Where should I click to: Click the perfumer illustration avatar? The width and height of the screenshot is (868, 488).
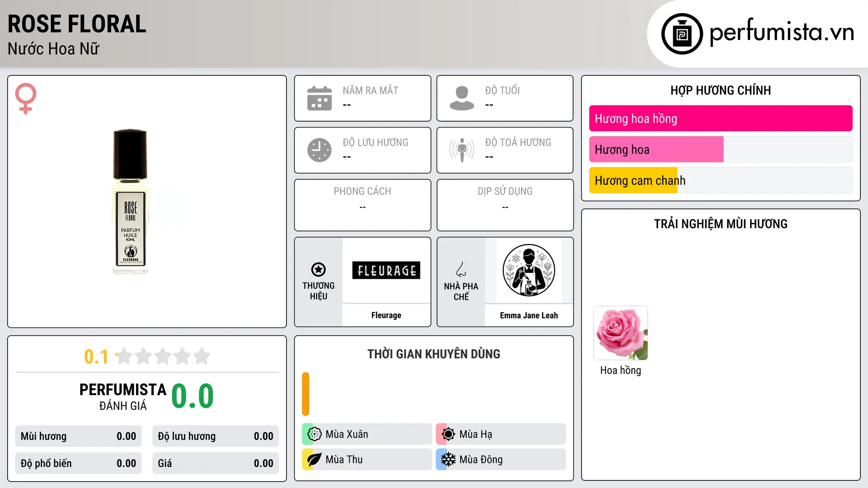point(529,270)
